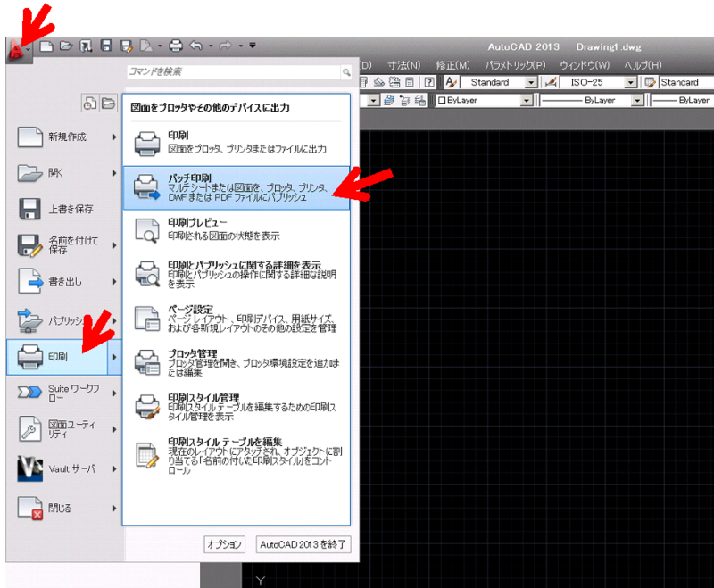
Task: Choose バッチ印刷 batch plot option
Action: 236,188
